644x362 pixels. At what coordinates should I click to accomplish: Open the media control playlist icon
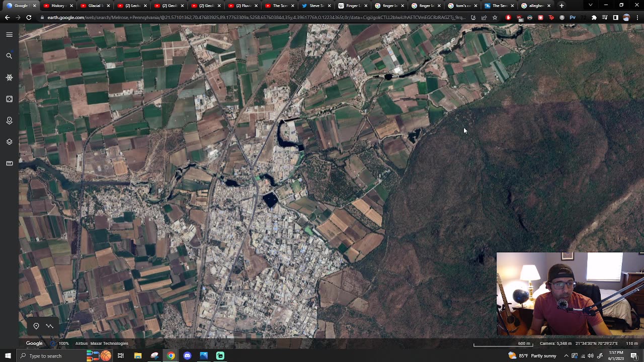pyautogui.click(x=605, y=18)
